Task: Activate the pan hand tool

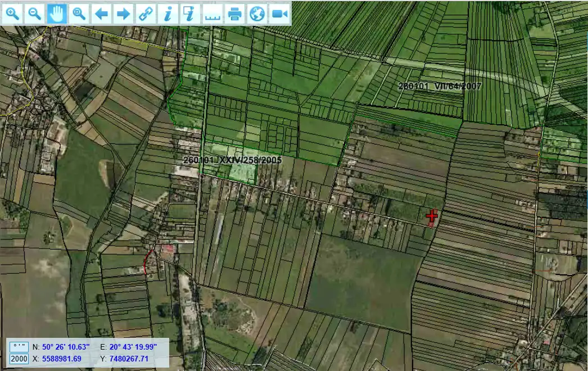Action: [57, 13]
